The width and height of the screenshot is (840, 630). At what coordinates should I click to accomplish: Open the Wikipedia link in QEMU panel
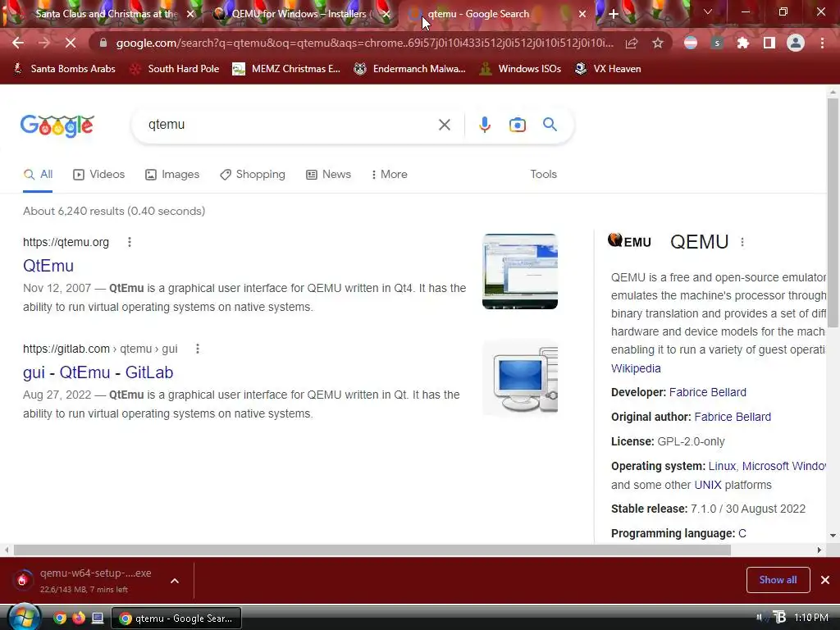point(636,368)
